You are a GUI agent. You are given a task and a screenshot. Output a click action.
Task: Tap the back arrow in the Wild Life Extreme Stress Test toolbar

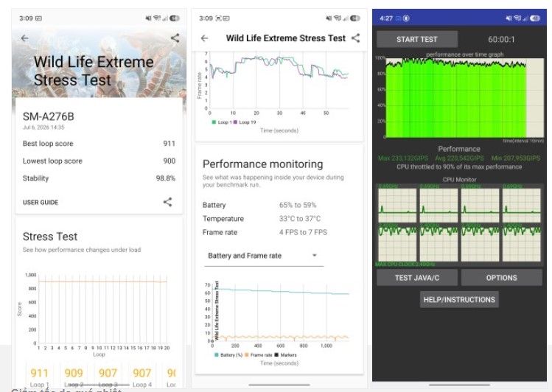click(205, 38)
